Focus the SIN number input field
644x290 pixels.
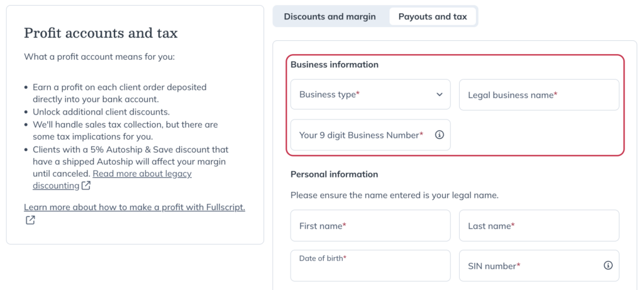(x=539, y=265)
